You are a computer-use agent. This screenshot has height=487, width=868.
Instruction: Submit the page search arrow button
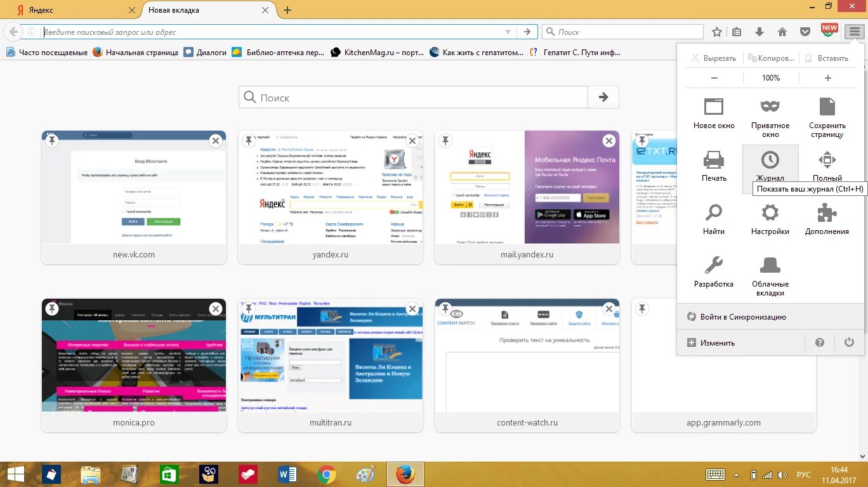tap(603, 98)
